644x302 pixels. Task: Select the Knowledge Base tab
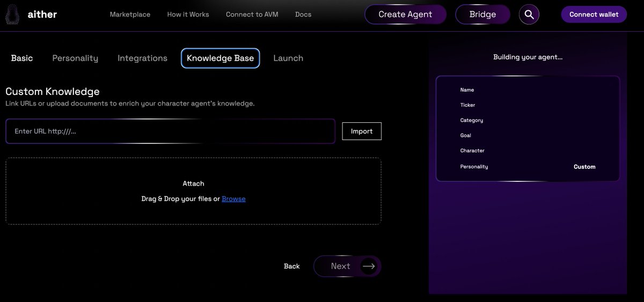[221, 58]
